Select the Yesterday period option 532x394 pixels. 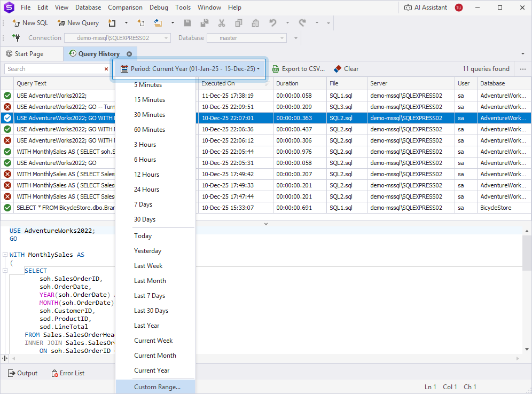[x=155, y=251]
